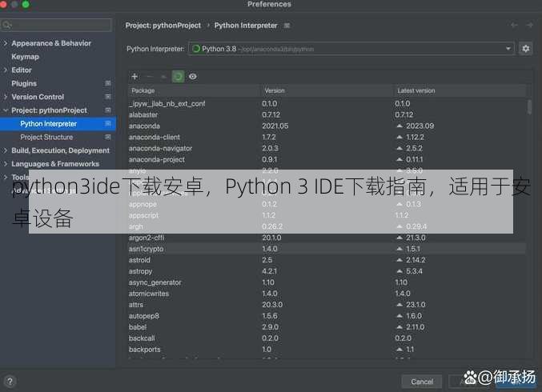Expand Languages & Frameworks section

click(x=5, y=164)
